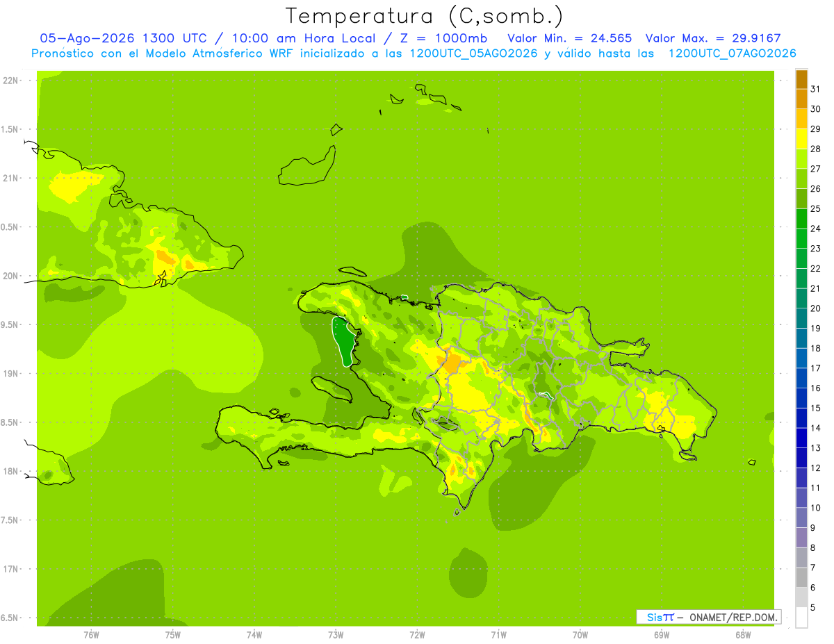Click the 'Valor Min. = 24.565' readout
The height and width of the screenshot is (644, 834).
tap(570, 38)
